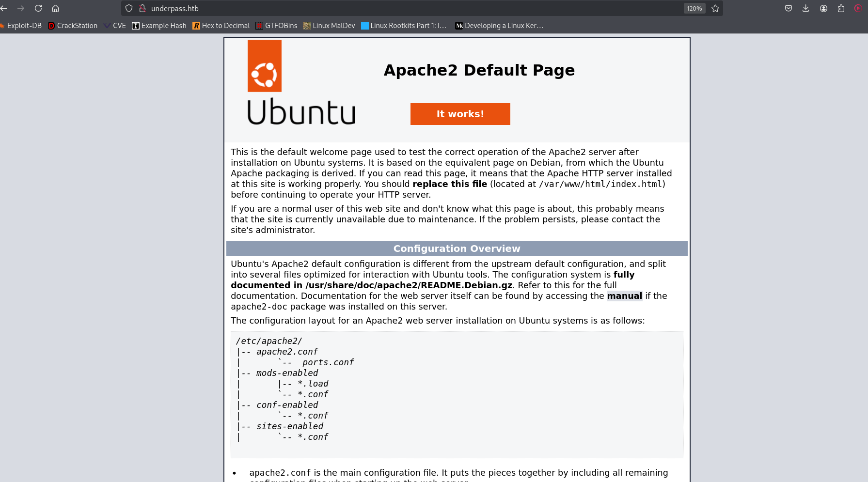Click the '/usr/share/doc/apache2/README.Debian.gz' text
The image size is (868, 482).
(x=409, y=285)
